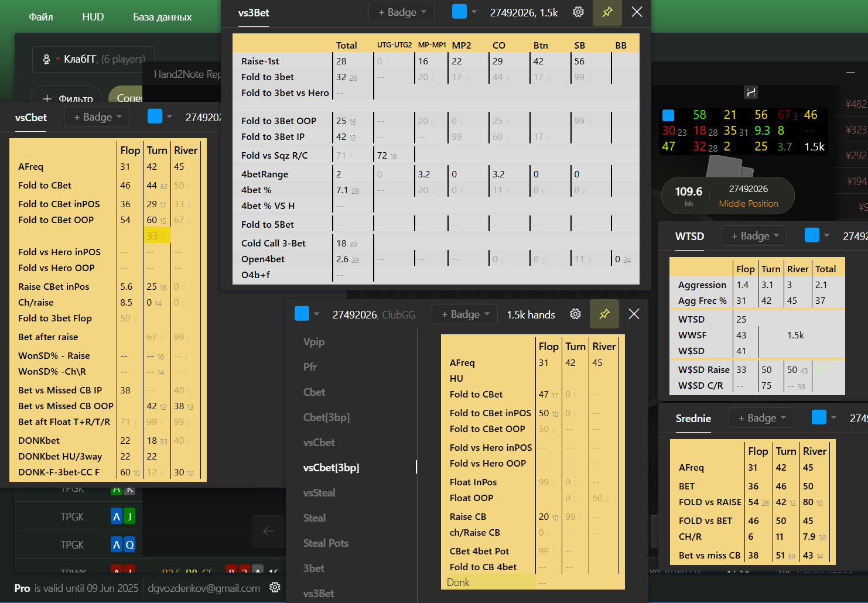The image size is (868, 603).
Task: Click blue color swatch in vsCbet popup
Action: [155, 117]
